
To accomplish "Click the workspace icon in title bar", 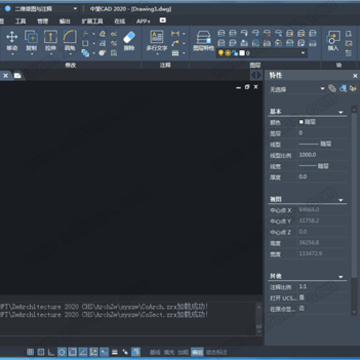I will [x=7, y=9].
